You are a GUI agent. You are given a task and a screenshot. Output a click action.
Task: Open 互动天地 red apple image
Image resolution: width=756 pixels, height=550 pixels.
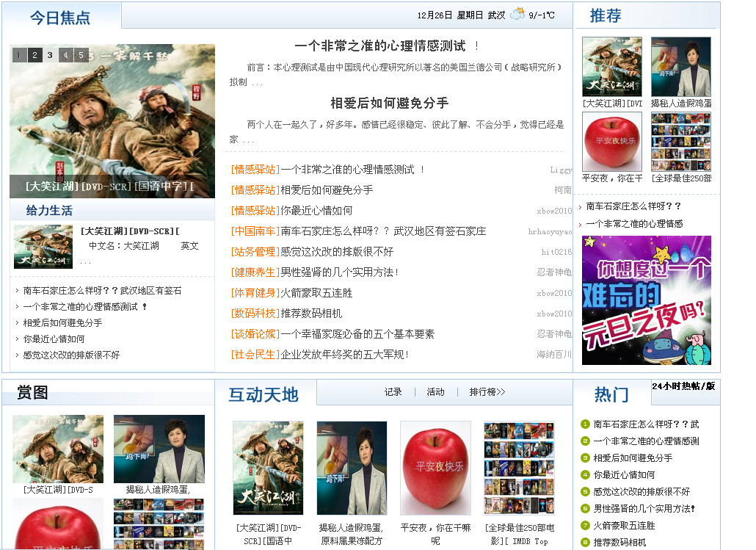(435, 468)
